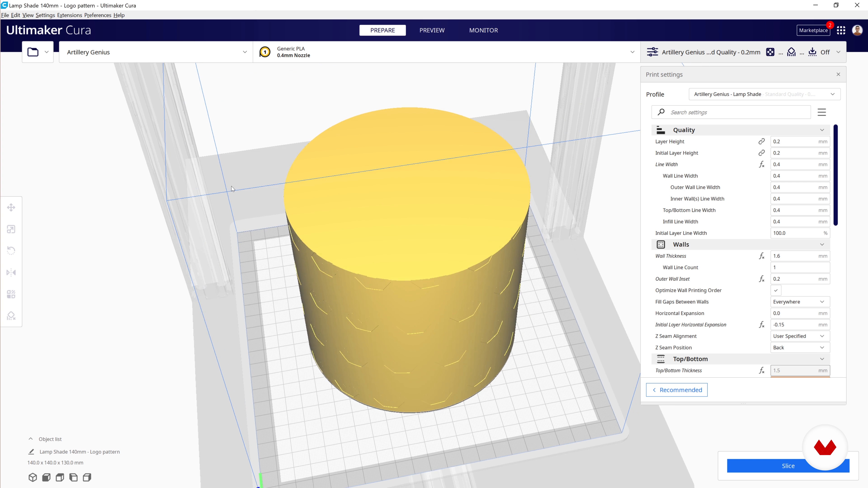Open the File menu
The width and height of the screenshot is (868, 488).
[x=5, y=15]
